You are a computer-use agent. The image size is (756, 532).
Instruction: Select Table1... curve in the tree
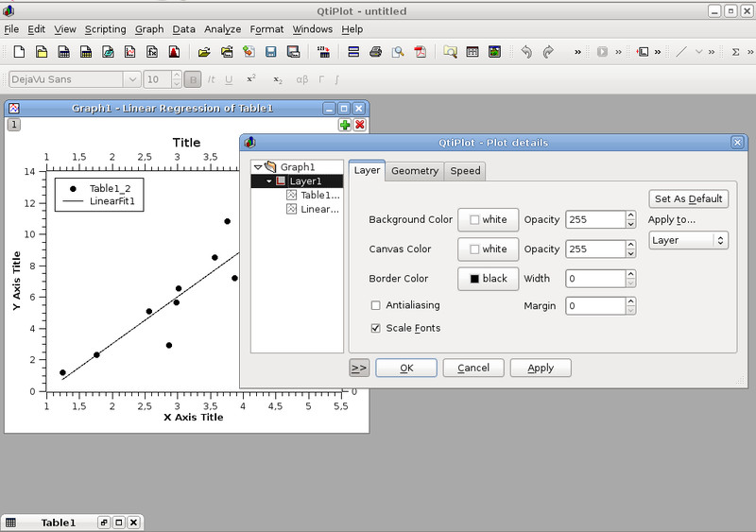point(314,195)
